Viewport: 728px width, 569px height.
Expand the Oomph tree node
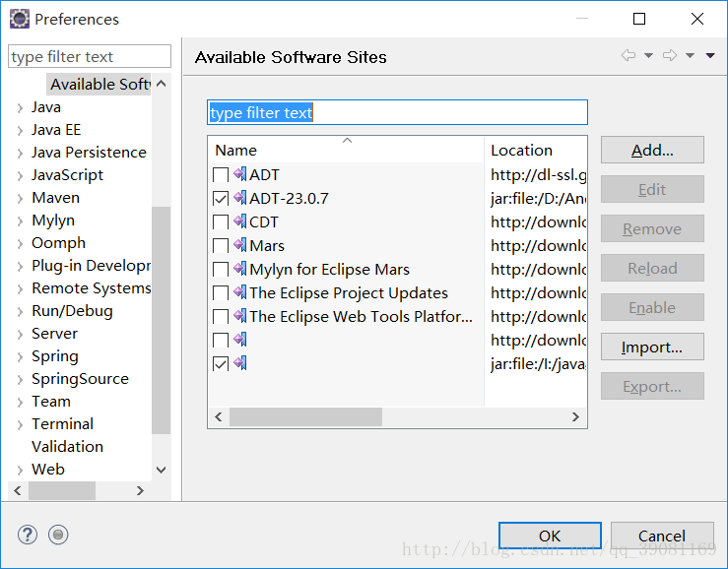pyautogui.click(x=20, y=244)
